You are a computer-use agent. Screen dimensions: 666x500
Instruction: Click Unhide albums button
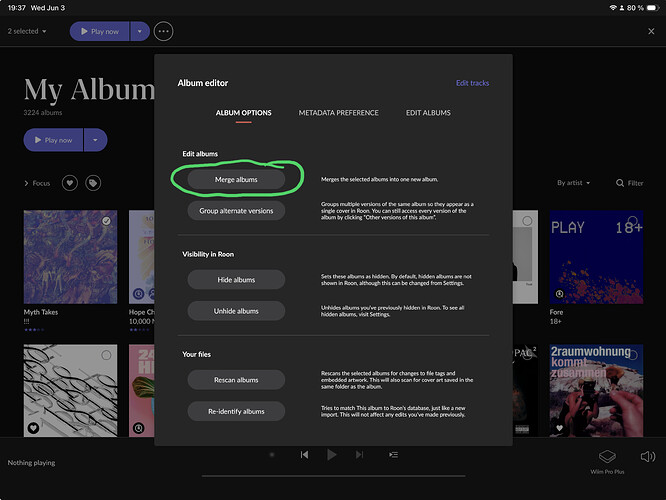tap(236, 311)
